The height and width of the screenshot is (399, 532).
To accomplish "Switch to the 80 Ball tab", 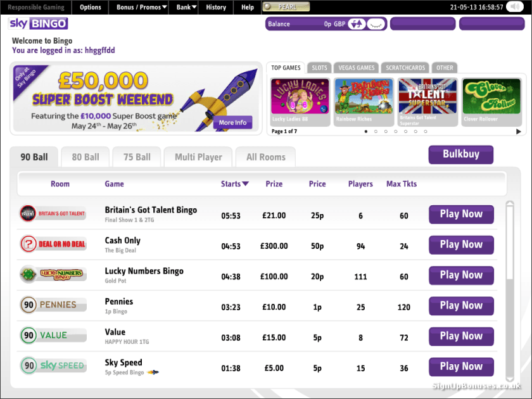I will coord(85,157).
